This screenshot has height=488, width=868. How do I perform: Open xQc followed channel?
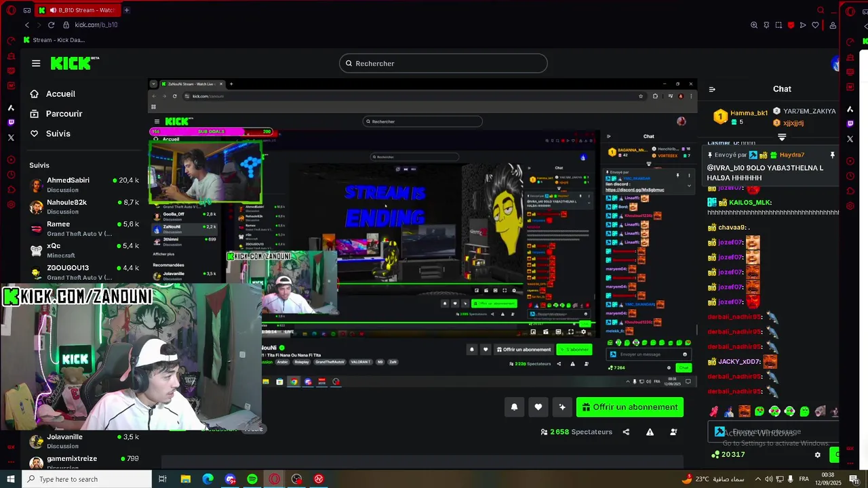84,250
